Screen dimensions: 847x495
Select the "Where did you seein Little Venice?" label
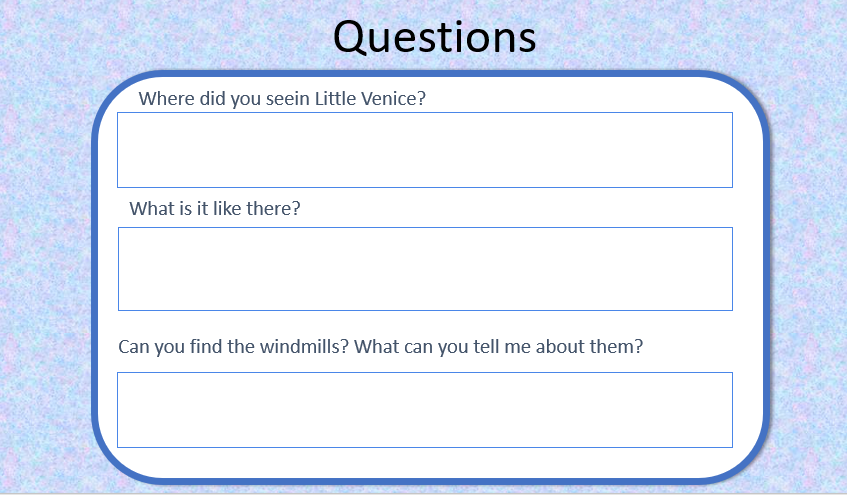click(x=282, y=99)
